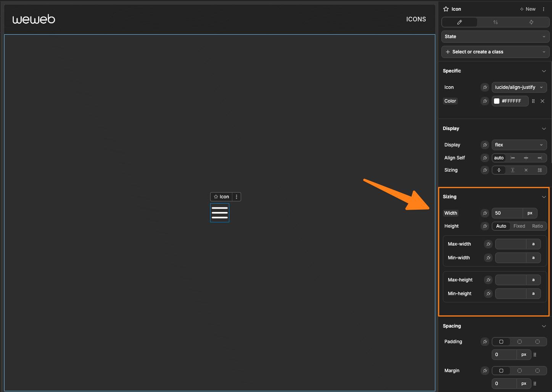Click the Width value input field

pos(507,213)
